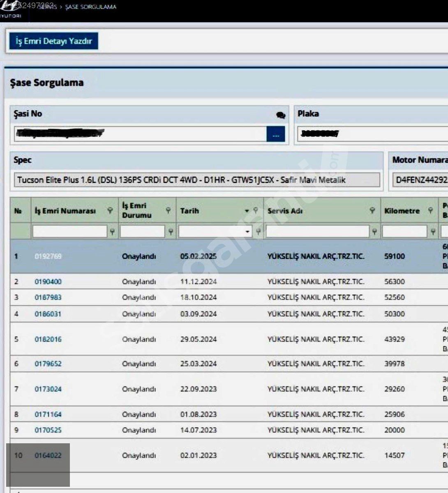Sort by the Kilometre column header

coord(402,211)
